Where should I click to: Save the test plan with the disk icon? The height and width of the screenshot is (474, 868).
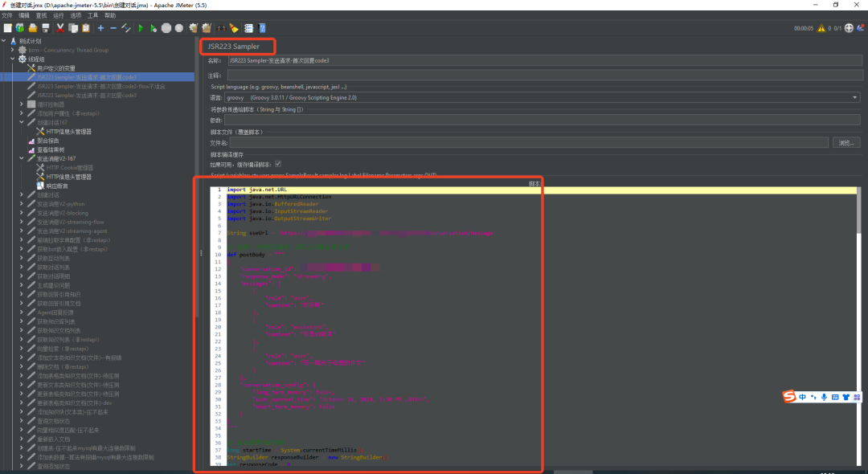(x=46, y=28)
